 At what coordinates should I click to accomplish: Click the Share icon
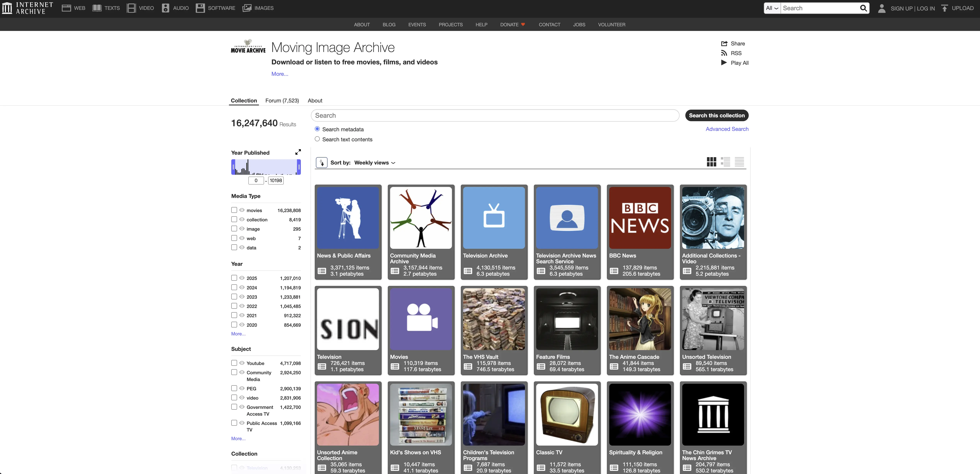(x=724, y=43)
